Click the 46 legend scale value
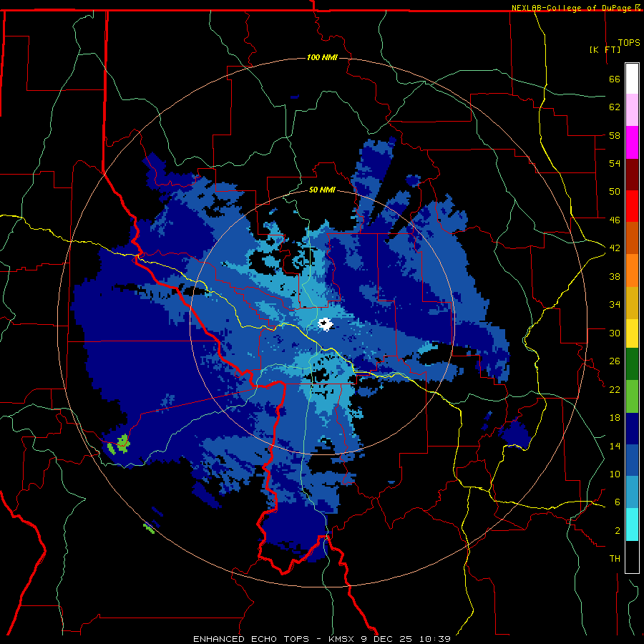The image size is (644, 644). click(x=615, y=220)
